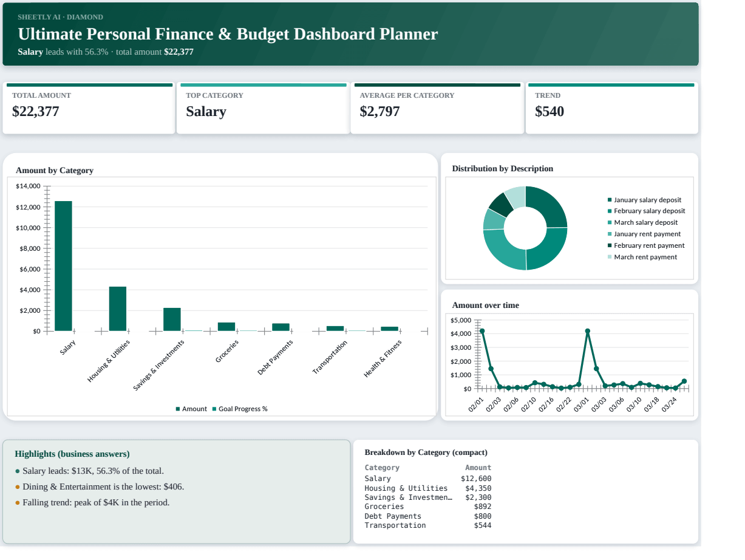
Task: Click the Distribution by Description chart title
Action: pos(503,169)
